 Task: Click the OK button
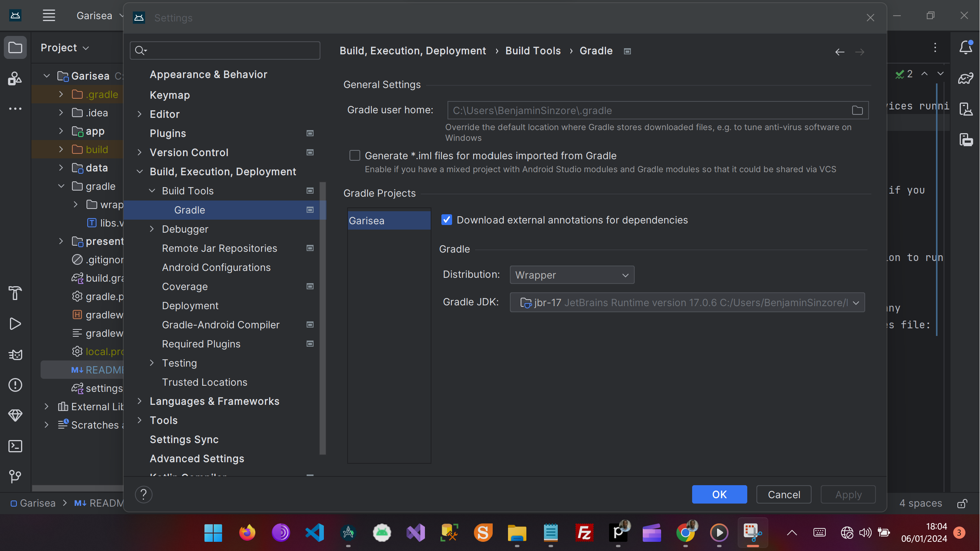click(719, 494)
